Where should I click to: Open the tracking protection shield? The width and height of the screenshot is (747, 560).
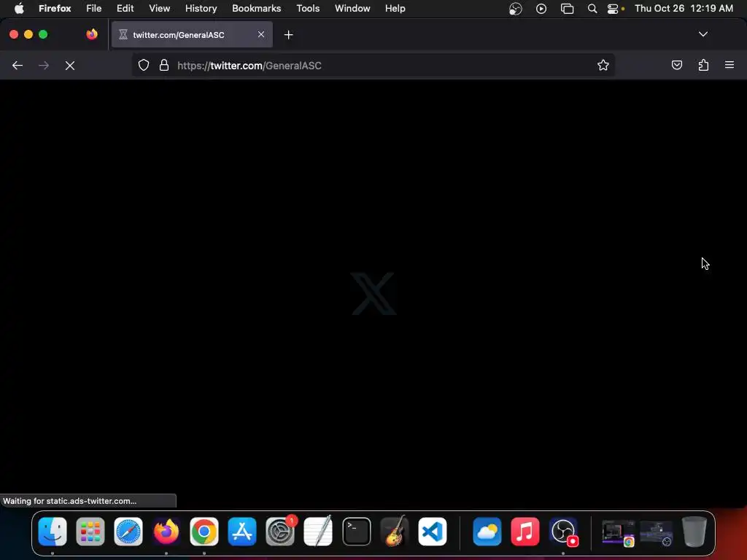point(144,65)
